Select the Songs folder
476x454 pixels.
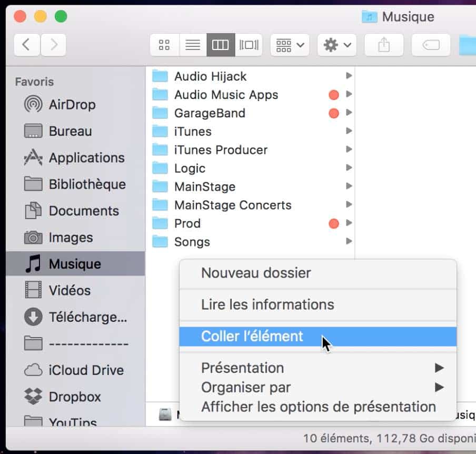(x=250, y=242)
